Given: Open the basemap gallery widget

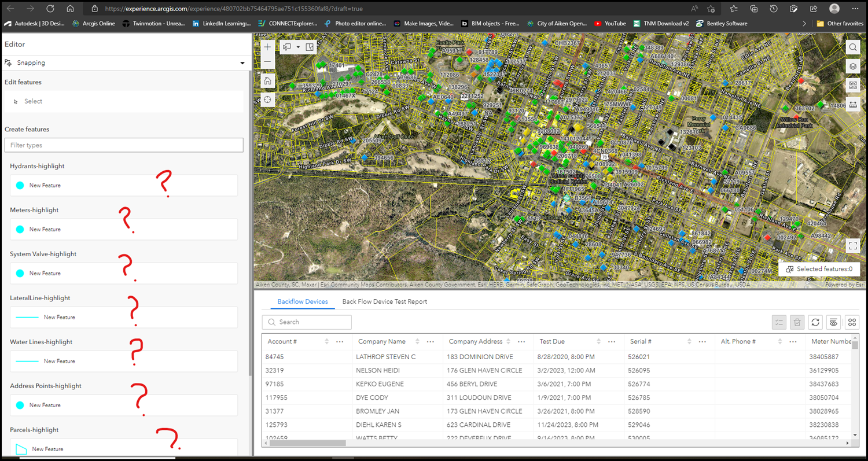Looking at the screenshot, I should pyautogui.click(x=853, y=85).
